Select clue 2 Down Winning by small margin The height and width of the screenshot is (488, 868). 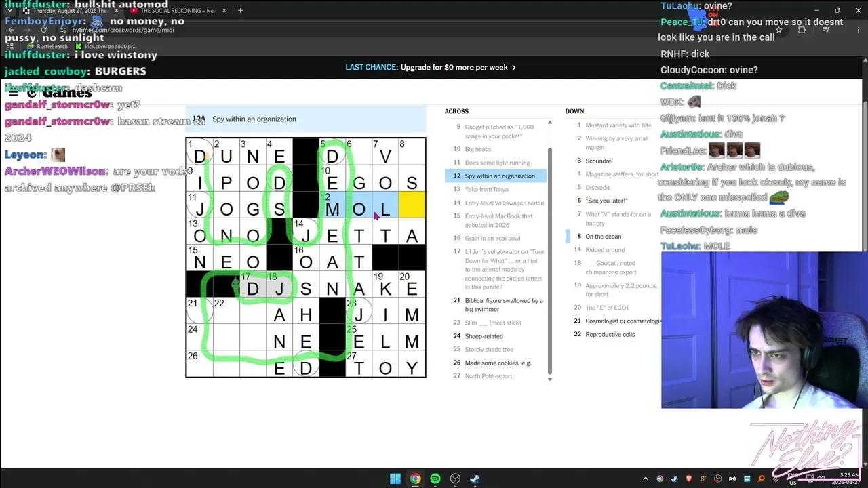(613, 143)
